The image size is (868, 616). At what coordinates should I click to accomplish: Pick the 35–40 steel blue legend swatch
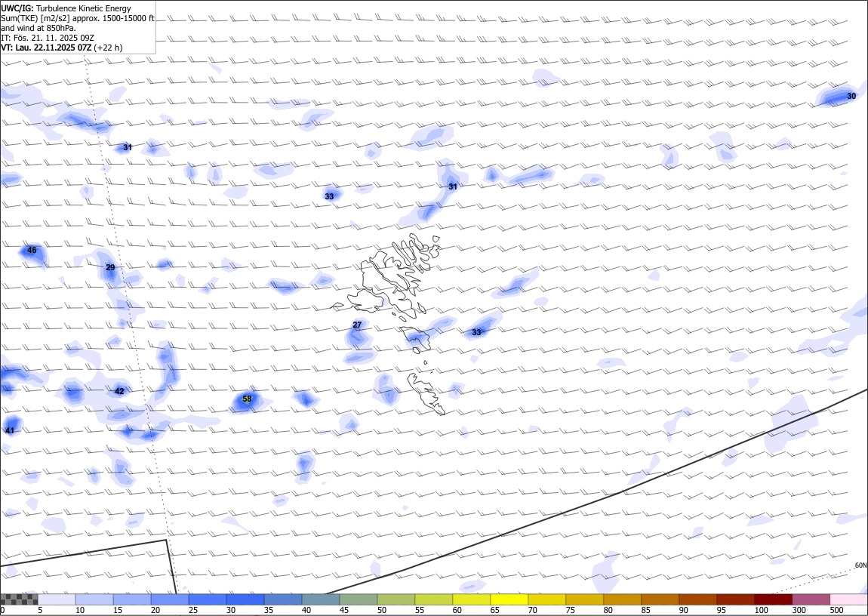[x=283, y=599]
